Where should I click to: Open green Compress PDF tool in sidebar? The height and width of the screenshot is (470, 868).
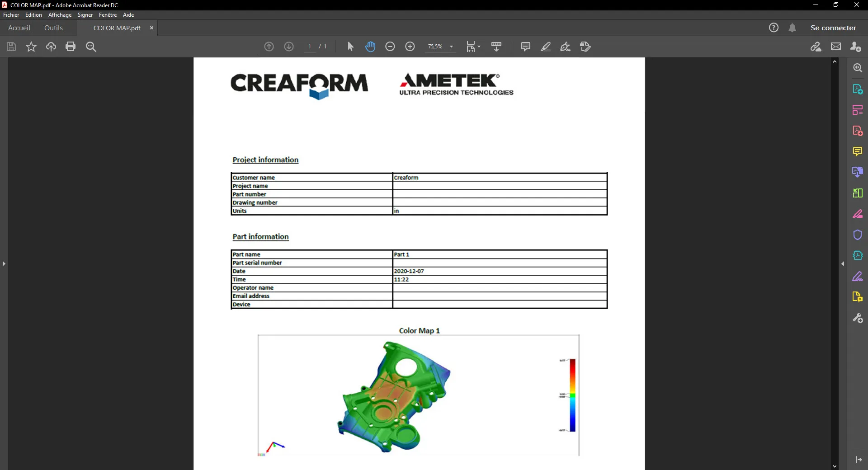[858, 193]
